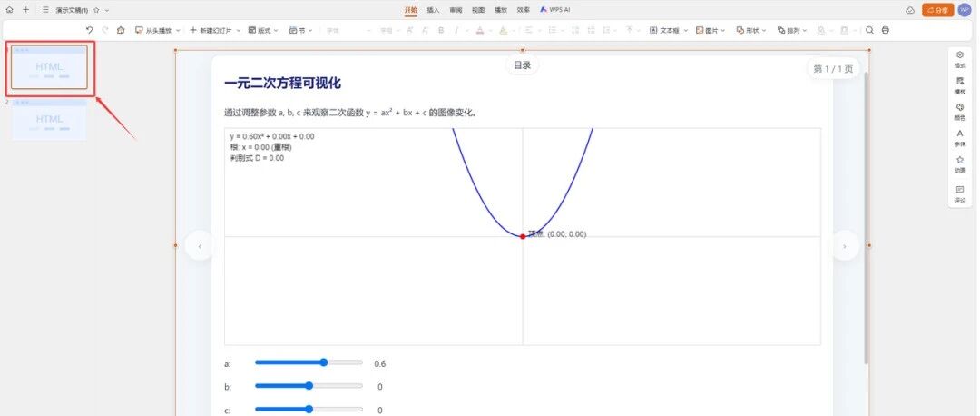Screen dimensions: 980x416
Task: Click the orange 分享 share button
Action: (937, 10)
